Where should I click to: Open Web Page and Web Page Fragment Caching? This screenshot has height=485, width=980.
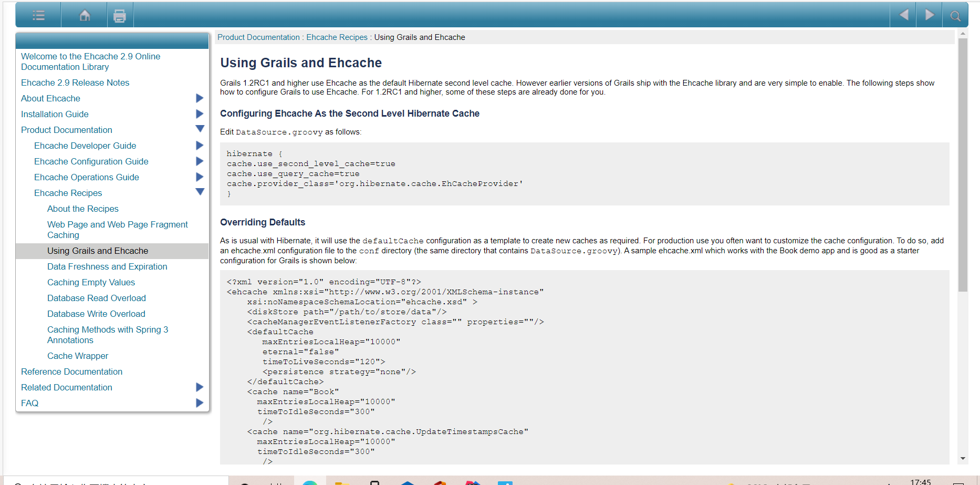(118, 230)
